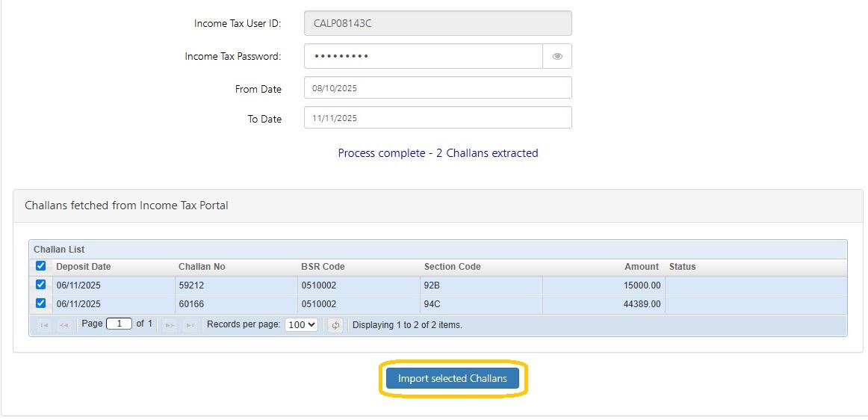Viewport: 868px width, 420px height.
Task: Sort by Amount column header
Action: coord(642,267)
